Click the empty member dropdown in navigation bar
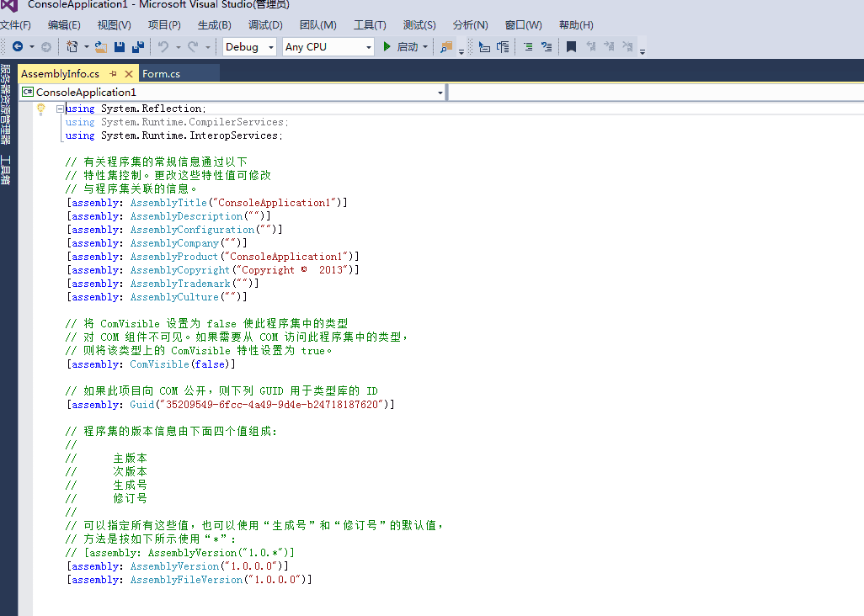Viewport: 864px width, 616px height. (x=656, y=93)
